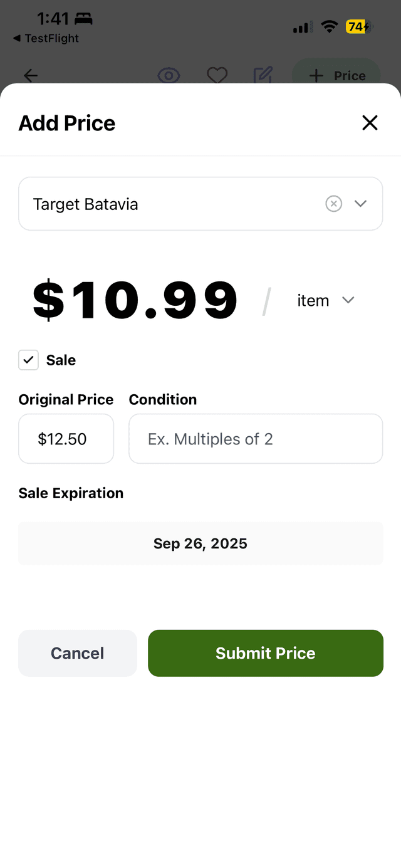Uncheck the Sale checkbox
Viewport: 401px width, 868px height.
point(28,360)
